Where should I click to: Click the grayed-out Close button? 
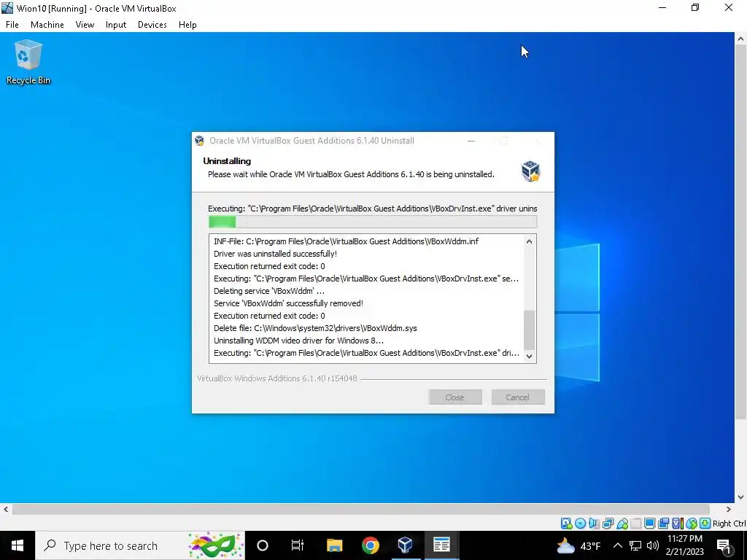tap(455, 397)
